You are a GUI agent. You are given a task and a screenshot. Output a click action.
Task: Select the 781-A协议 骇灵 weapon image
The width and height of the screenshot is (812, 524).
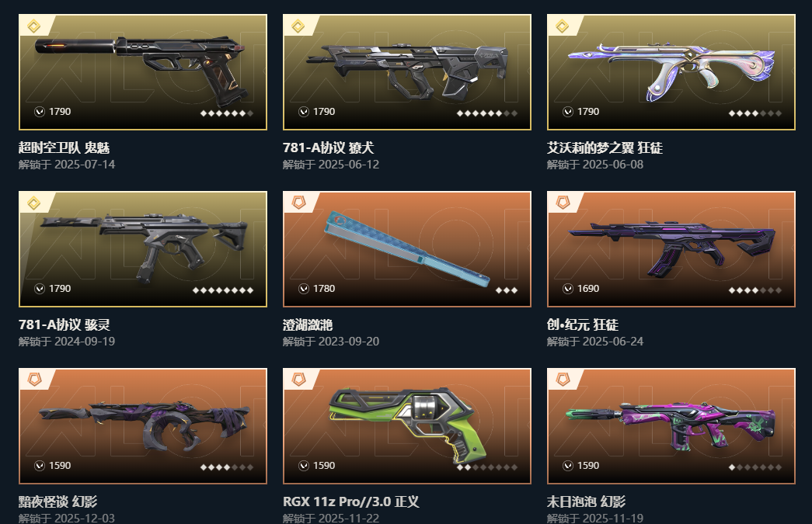pos(144,247)
